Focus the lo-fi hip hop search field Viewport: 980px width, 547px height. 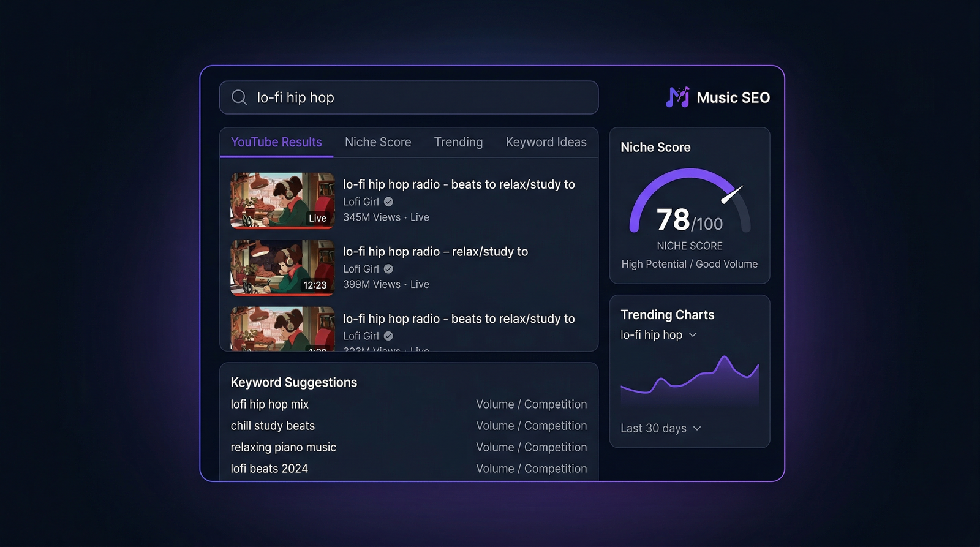409,97
